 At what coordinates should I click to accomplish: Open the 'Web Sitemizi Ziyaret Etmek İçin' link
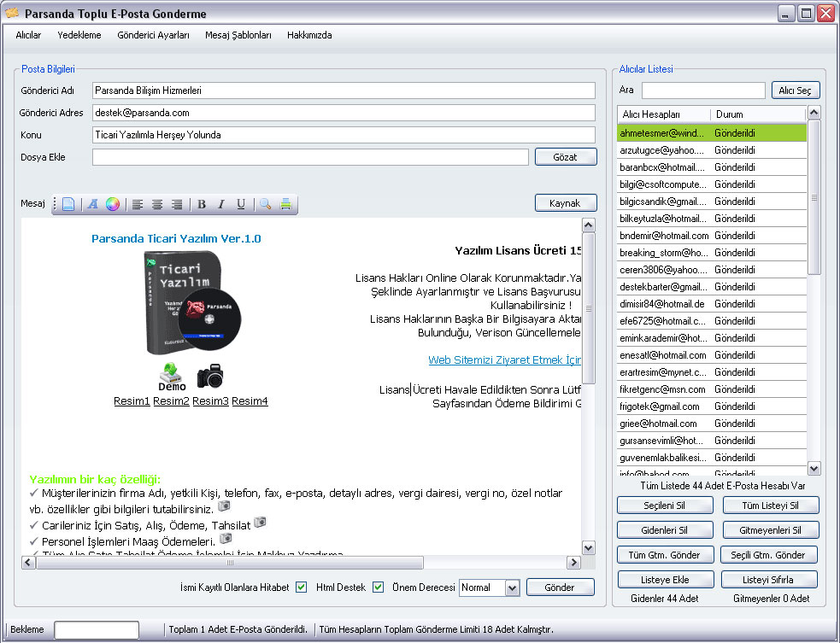[x=505, y=360]
